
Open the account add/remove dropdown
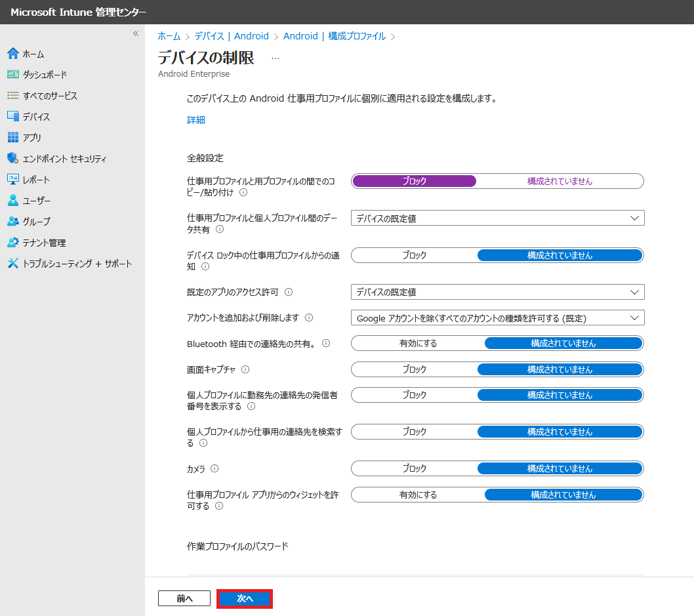[497, 318]
